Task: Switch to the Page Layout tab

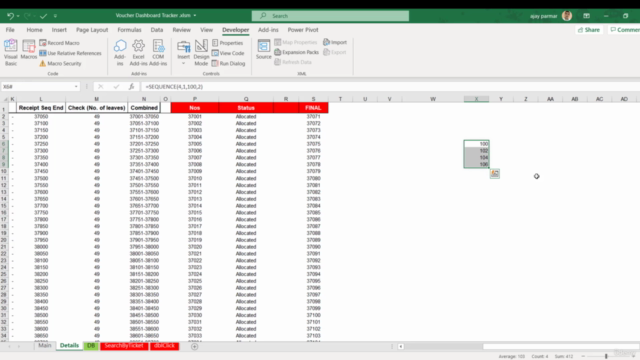Action: click(92, 30)
